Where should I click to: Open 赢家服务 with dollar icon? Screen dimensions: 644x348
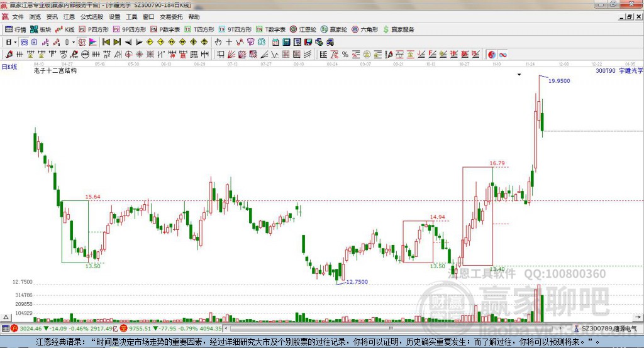[x=399, y=30]
